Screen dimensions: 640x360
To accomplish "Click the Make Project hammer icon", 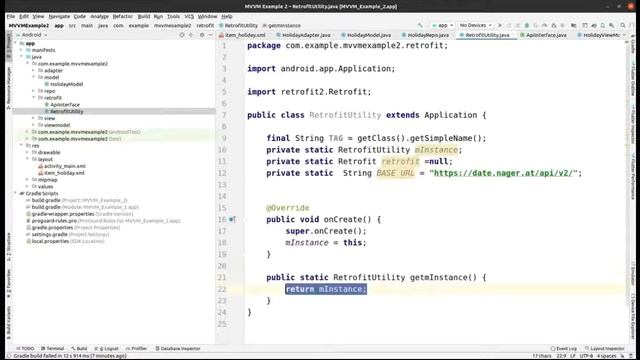I will 420,25.
